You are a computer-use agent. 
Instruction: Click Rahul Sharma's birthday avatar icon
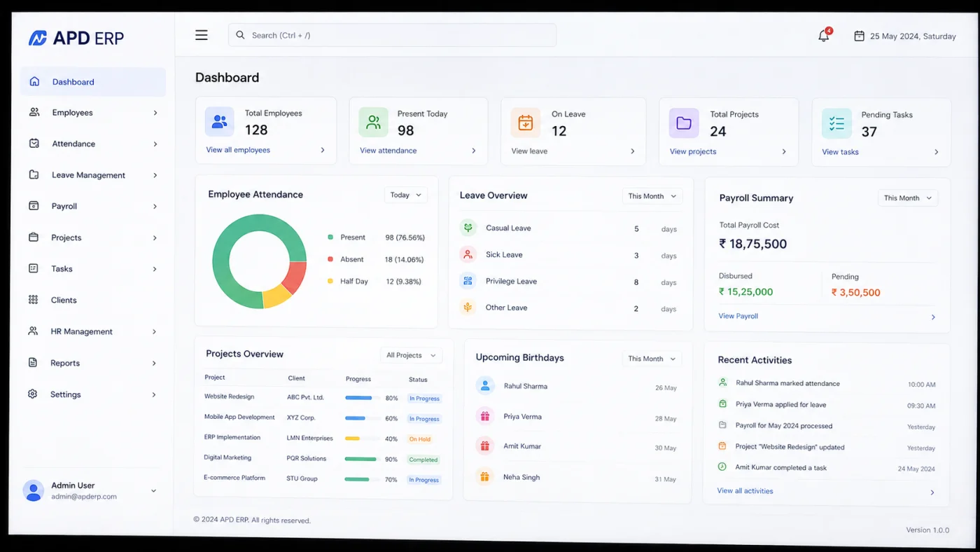(x=485, y=386)
